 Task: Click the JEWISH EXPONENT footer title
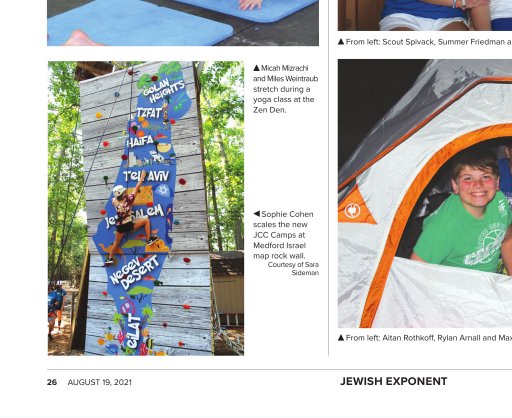[394, 381]
